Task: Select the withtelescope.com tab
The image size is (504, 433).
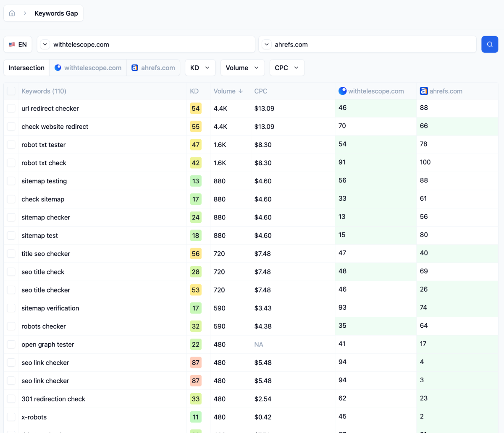Action: click(88, 68)
